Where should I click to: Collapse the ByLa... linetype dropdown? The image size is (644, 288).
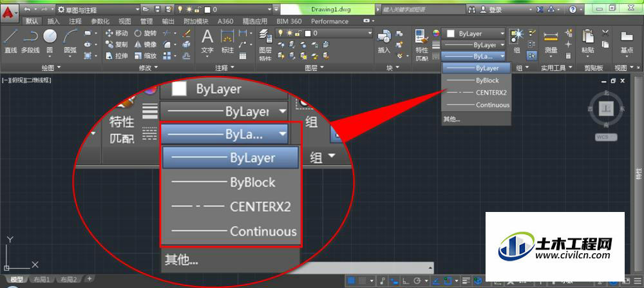(473, 56)
